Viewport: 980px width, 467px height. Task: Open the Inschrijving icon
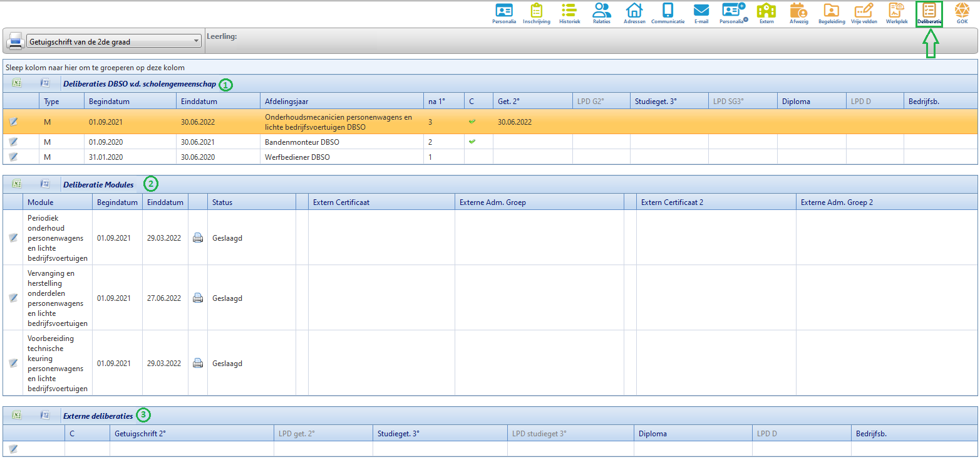[x=536, y=11]
